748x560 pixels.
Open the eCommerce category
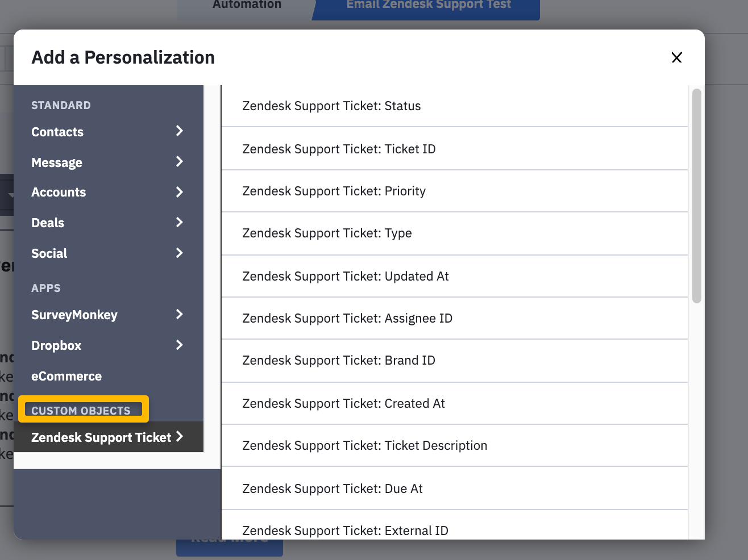pyautogui.click(x=67, y=376)
